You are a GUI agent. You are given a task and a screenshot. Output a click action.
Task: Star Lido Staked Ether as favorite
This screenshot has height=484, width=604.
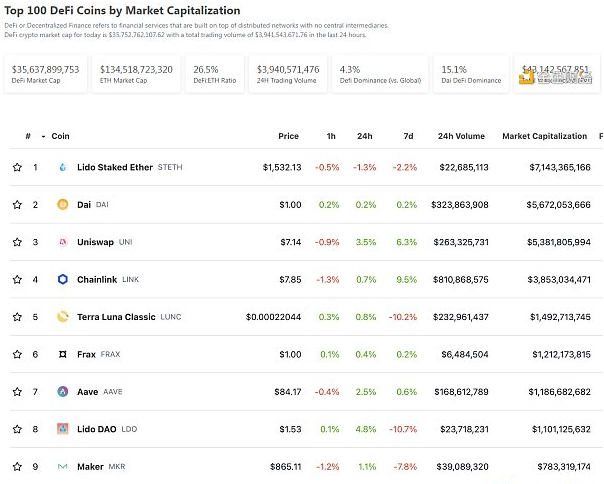pos(17,167)
